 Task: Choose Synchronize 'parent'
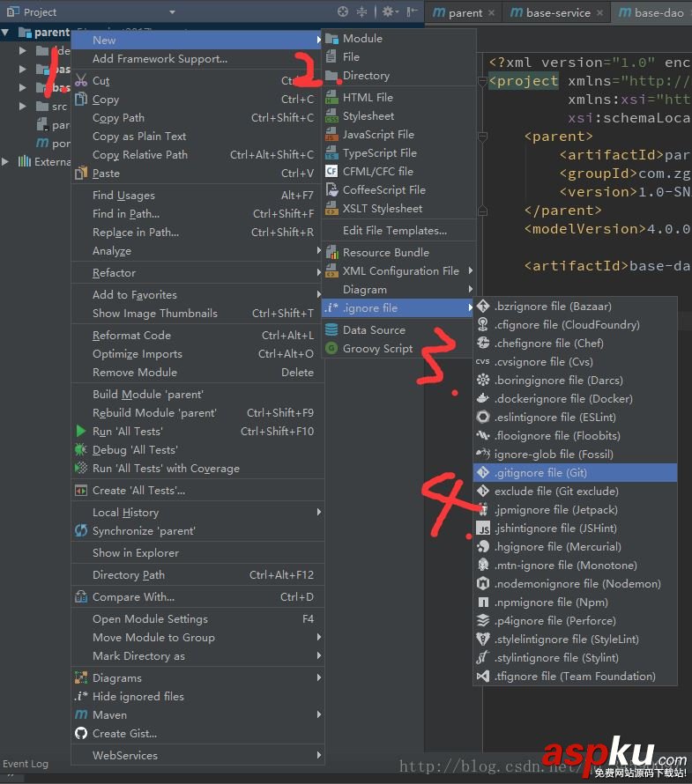pos(197,531)
